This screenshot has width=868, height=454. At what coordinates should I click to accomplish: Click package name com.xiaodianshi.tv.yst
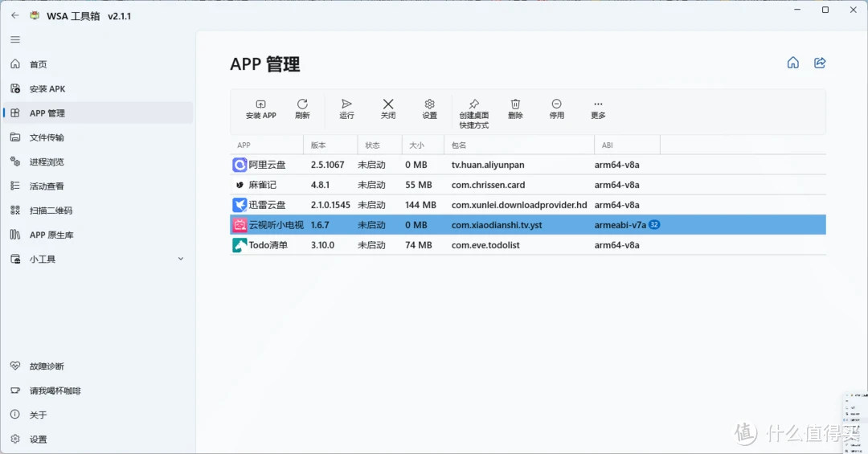click(497, 225)
